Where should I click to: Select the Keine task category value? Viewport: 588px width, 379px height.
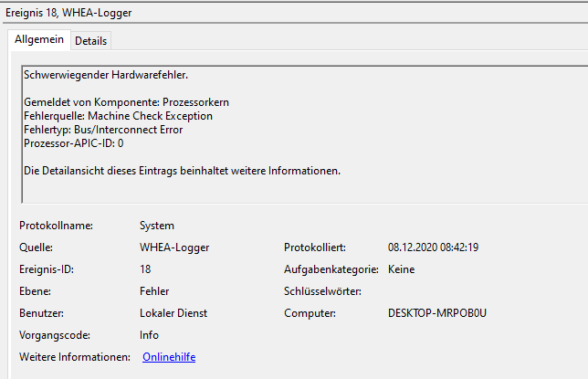point(401,269)
